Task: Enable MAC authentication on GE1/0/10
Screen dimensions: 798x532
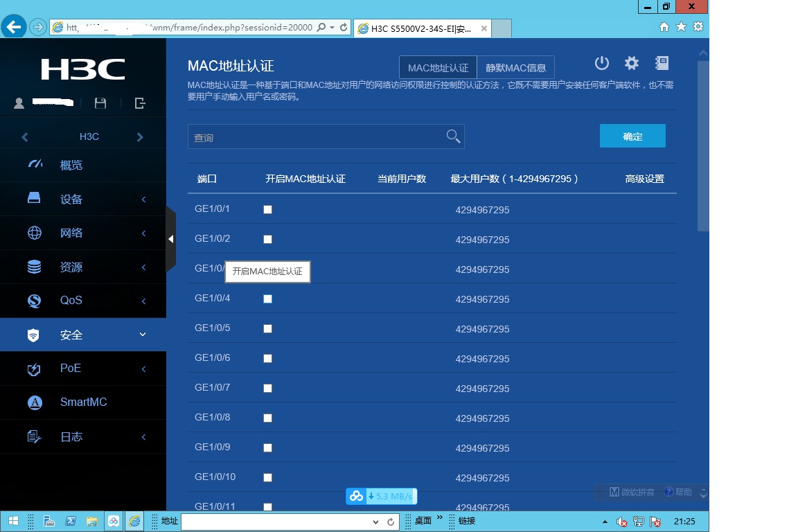Action: click(x=267, y=477)
